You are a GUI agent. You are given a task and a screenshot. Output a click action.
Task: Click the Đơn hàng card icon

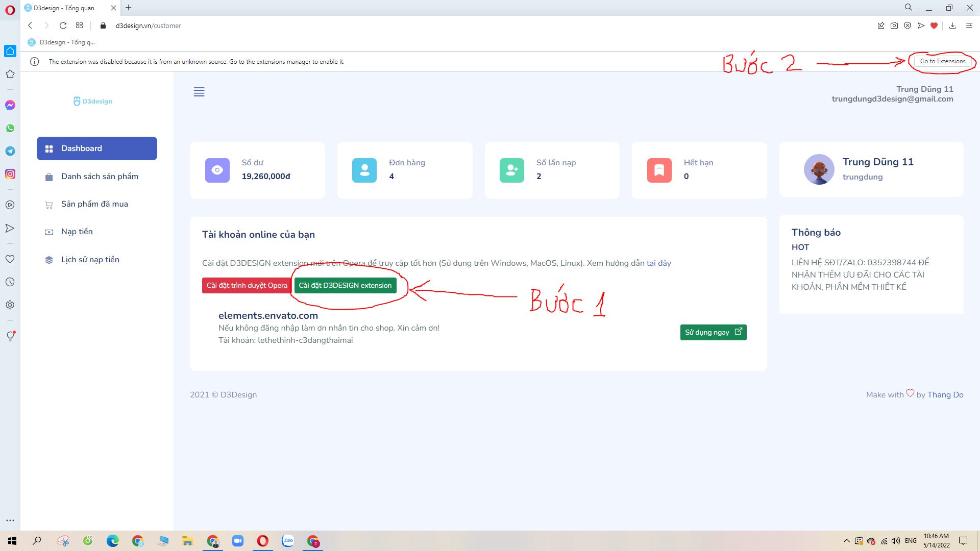coord(364,170)
